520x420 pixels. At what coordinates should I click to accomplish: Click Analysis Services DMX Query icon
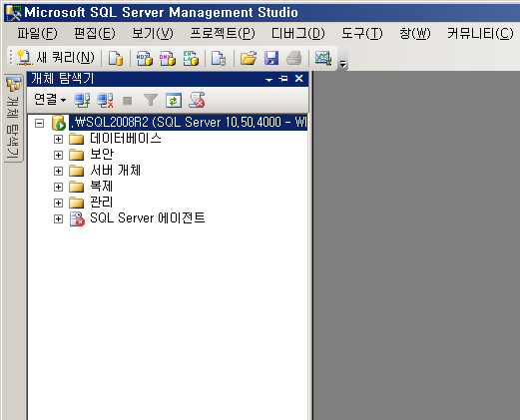pos(168,58)
